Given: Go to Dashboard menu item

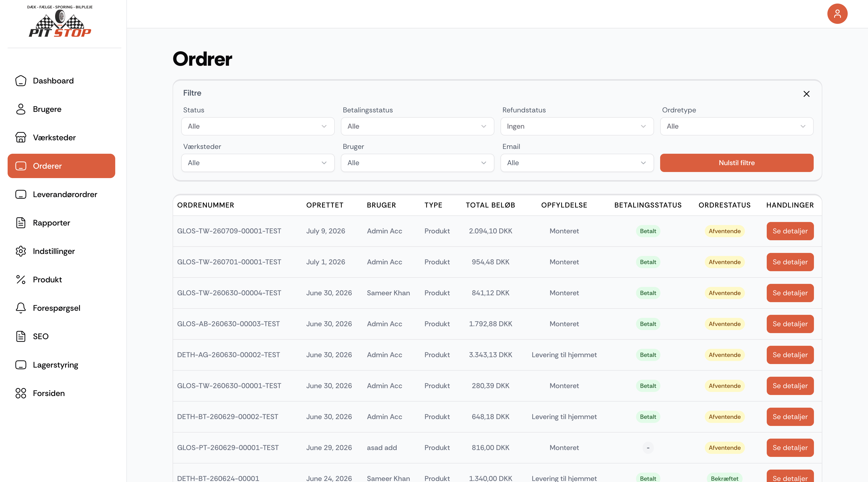Looking at the screenshot, I should [x=61, y=81].
